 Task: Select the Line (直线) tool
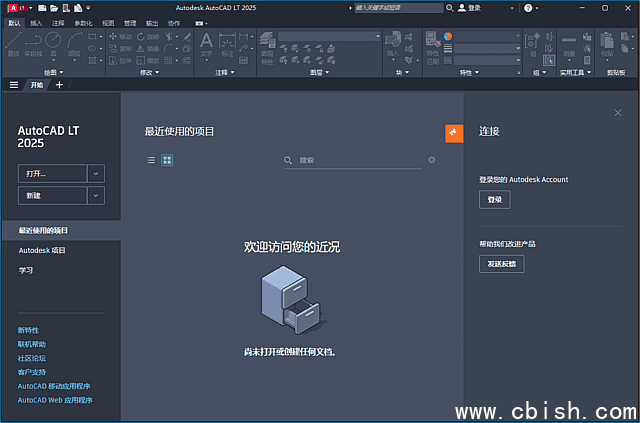(x=13, y=45)
